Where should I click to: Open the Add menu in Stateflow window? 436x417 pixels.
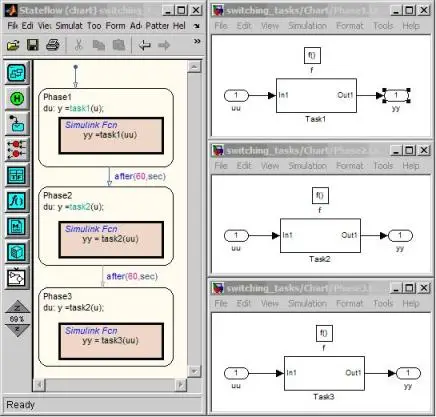tap(136, 26)
